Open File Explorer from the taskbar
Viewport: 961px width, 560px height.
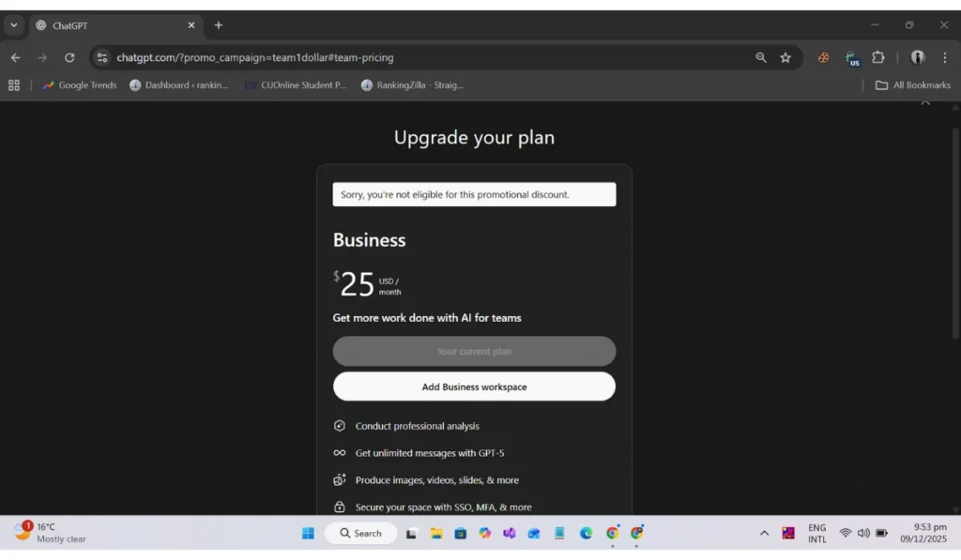[436, 533]
